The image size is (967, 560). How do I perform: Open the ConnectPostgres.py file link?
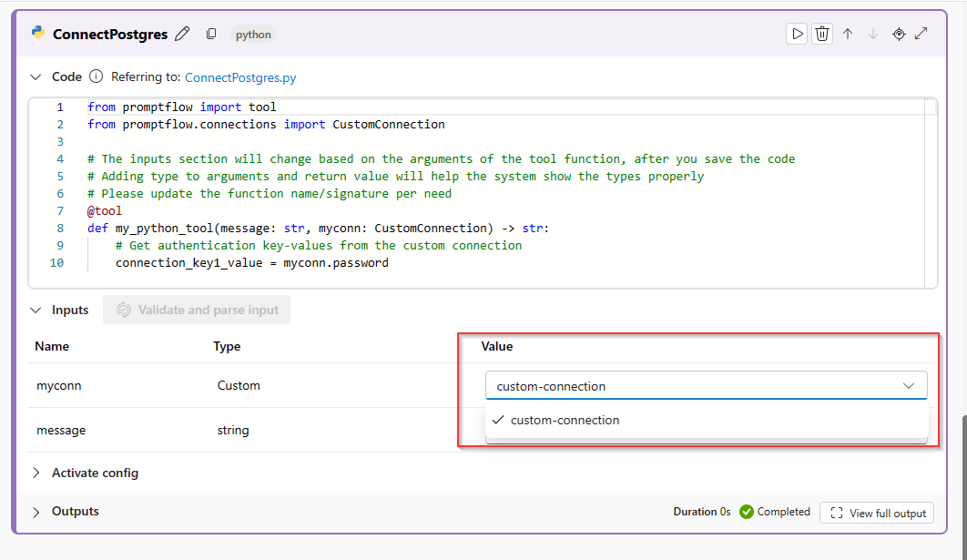240,77
